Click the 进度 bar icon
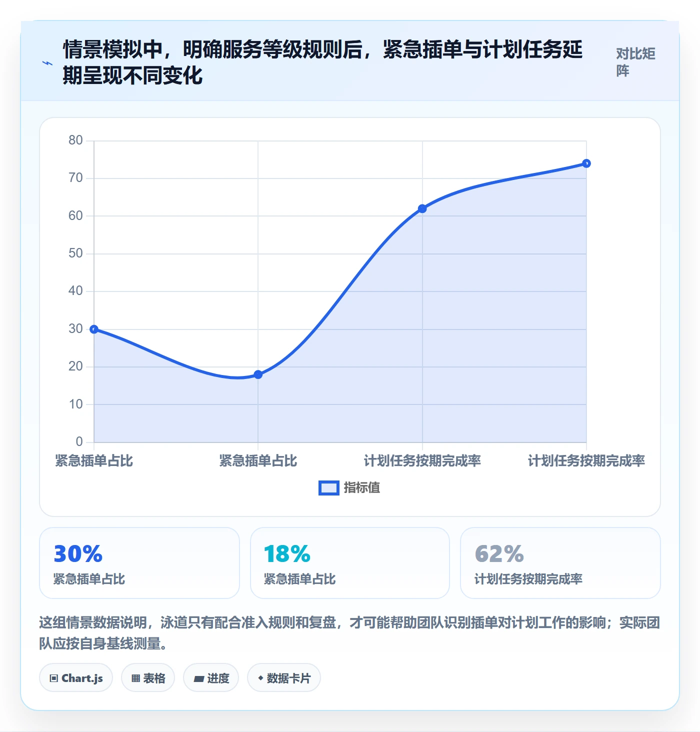 tap(199, 678)
